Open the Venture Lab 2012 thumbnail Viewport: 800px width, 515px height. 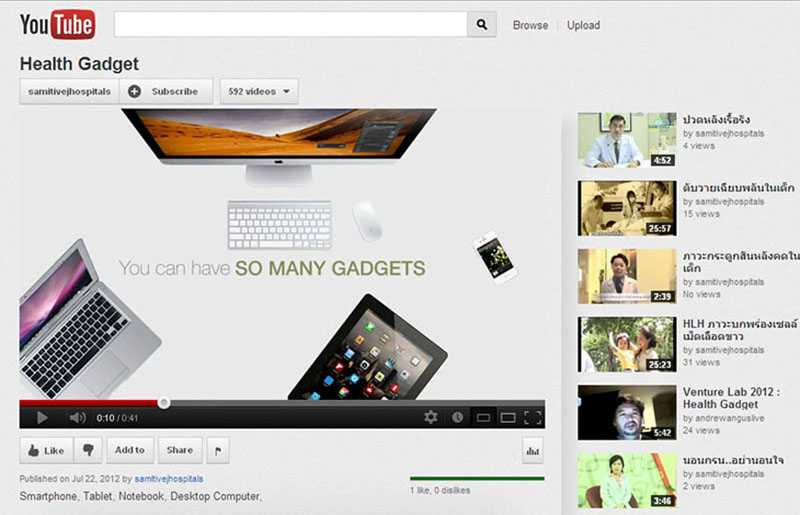click(627, 412)
